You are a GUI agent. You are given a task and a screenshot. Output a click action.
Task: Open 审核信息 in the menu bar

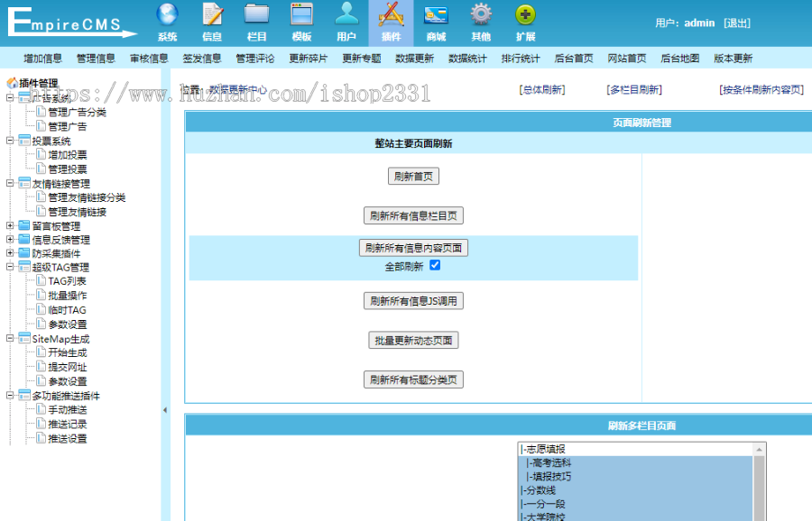pyautogui.click(x=149, y=59)
